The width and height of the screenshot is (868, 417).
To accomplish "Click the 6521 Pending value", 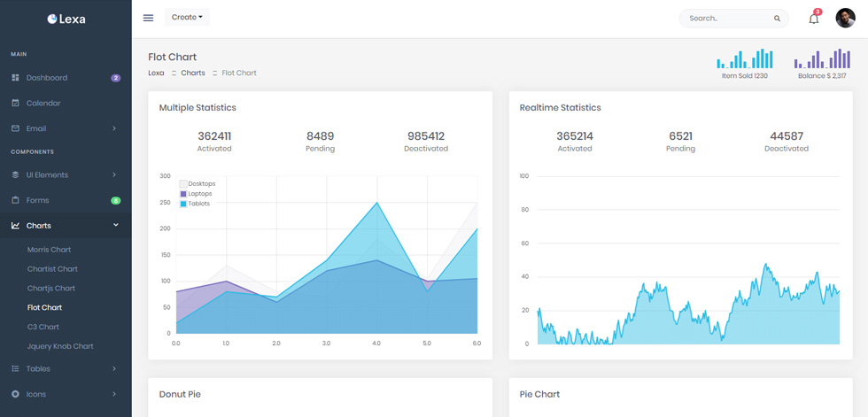I will pyautogui.click(x=680, y=136).
